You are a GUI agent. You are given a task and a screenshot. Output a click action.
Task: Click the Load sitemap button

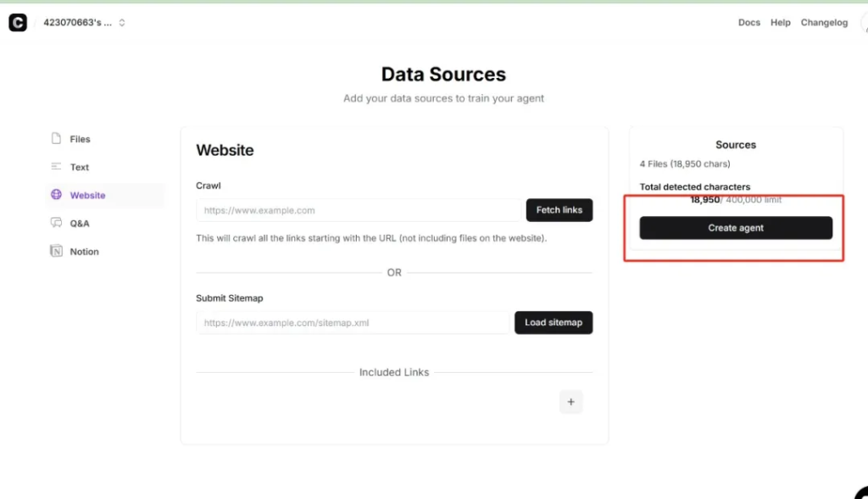point(554,323)
